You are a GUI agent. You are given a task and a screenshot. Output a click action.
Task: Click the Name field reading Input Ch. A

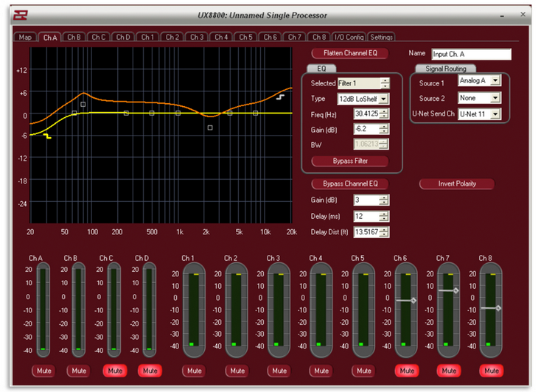[471, 55]
